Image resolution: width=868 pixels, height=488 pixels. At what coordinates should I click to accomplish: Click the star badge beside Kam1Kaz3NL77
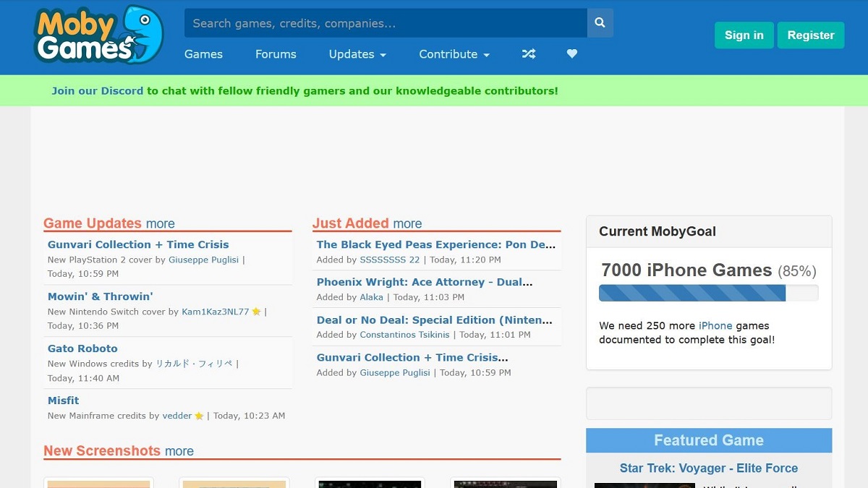[256, 312]
